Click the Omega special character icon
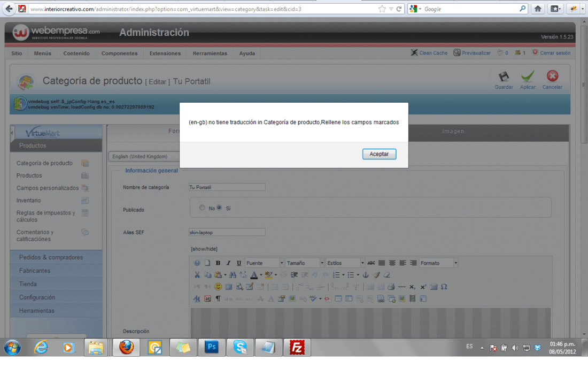The width and height of the screenshot is (588, 368). coord(444,287)
